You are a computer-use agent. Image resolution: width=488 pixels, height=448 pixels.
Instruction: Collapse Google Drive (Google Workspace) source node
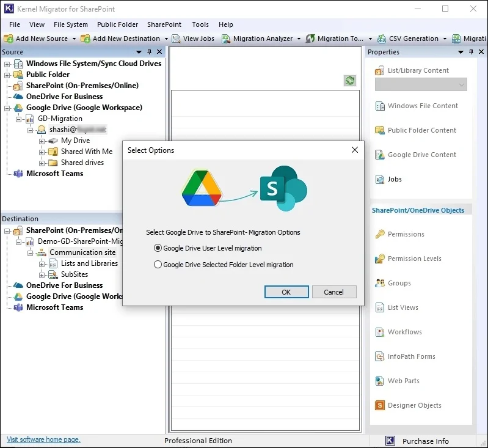7,108
